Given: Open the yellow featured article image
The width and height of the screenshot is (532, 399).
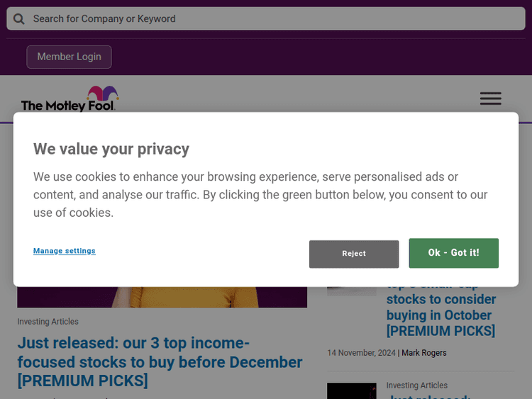Looking at the screenshot, I should tap(162, 297).
